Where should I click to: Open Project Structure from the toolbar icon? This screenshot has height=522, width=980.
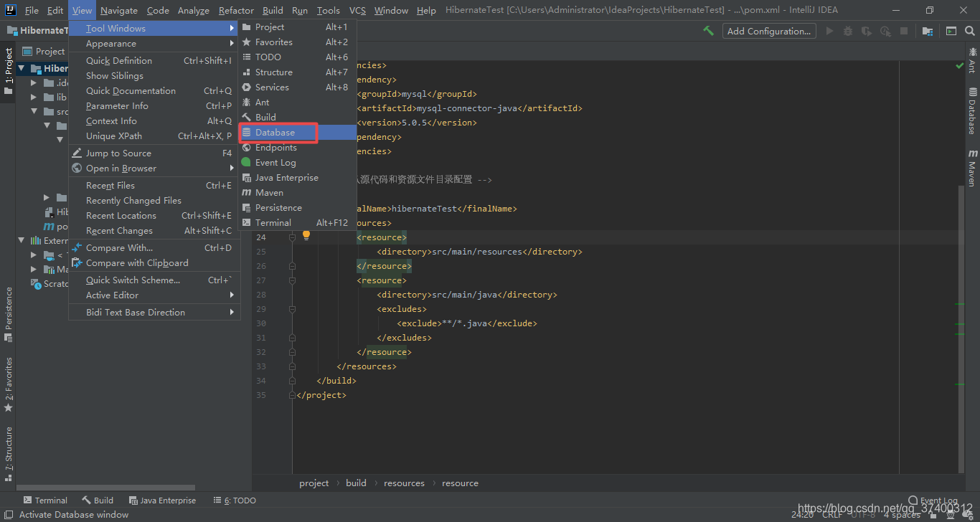[928, 31]
